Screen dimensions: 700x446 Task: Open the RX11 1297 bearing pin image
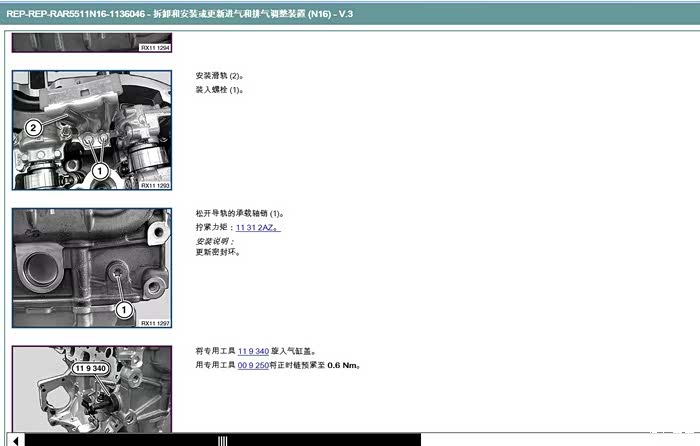pos(92,268)
